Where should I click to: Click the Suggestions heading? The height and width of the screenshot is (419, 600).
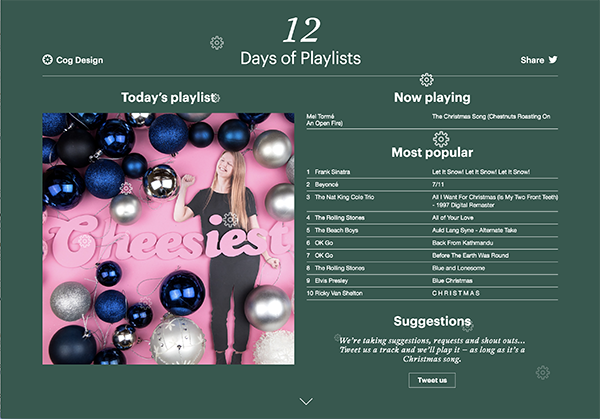coord(432,321)
